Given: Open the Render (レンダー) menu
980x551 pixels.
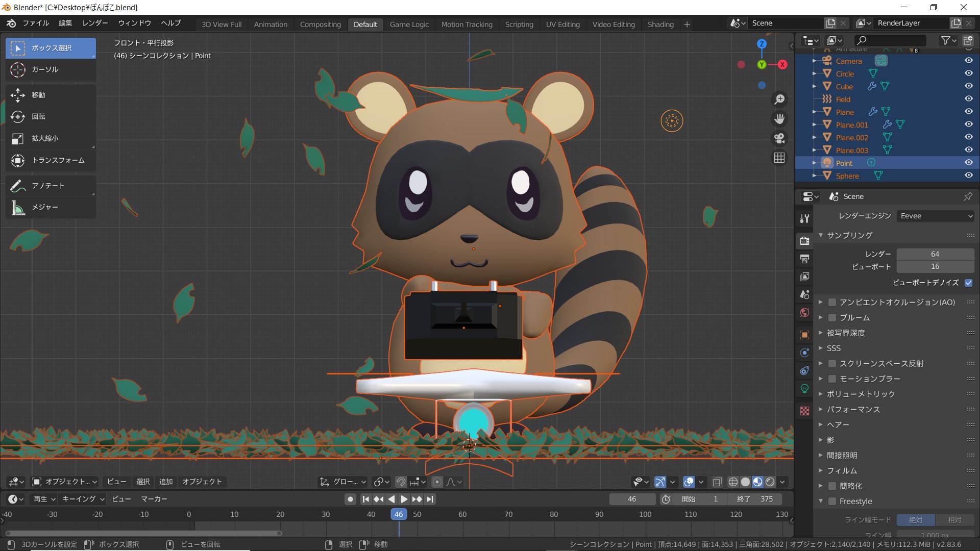Looking at the screenshot, I should click(95, 23).
